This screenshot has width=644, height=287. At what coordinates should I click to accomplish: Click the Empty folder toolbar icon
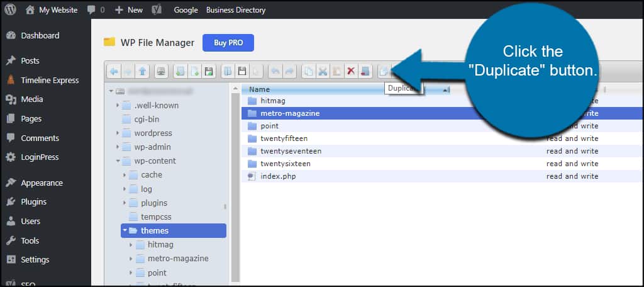coord(365,71)
